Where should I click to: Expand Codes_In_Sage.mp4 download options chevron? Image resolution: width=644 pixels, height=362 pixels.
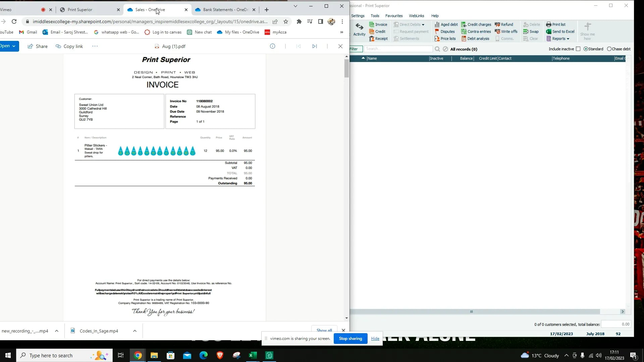point(135,331)
